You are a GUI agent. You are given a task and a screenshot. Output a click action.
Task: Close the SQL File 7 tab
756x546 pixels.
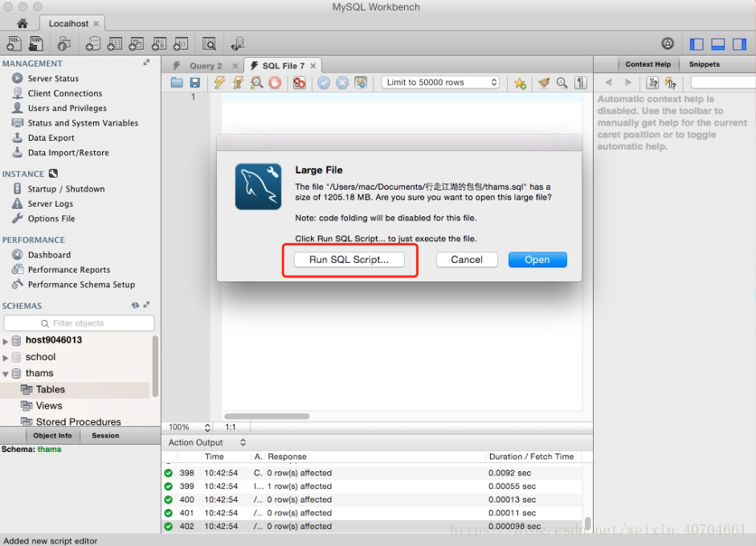coord(313,66)
